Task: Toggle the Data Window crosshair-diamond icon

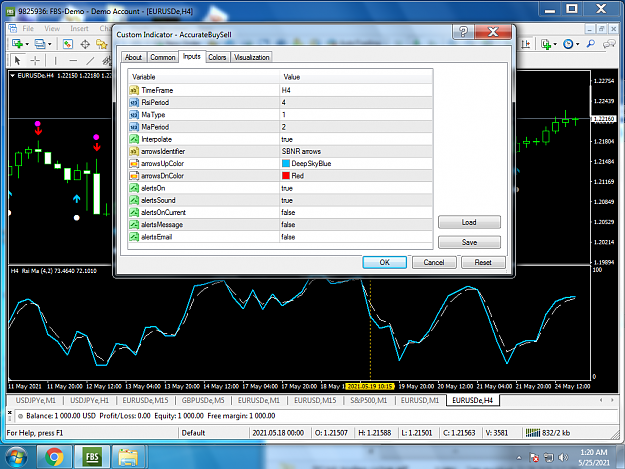Action: [85, 44]
